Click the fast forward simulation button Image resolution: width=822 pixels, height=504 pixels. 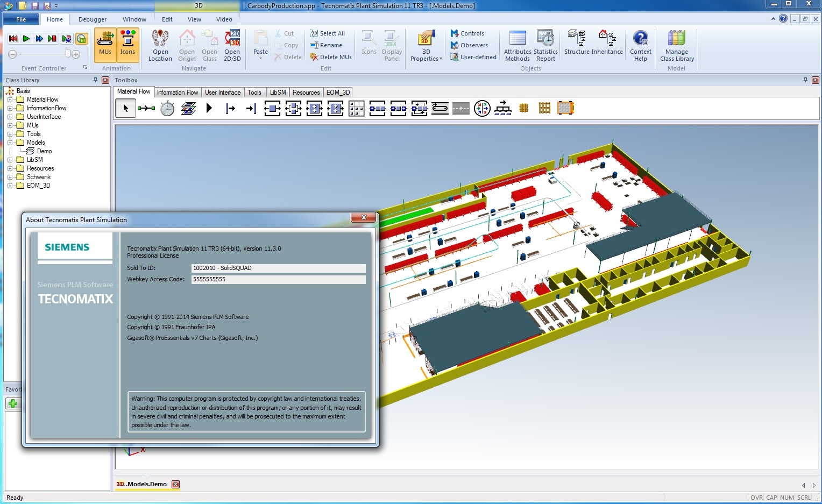pos(39,39)
